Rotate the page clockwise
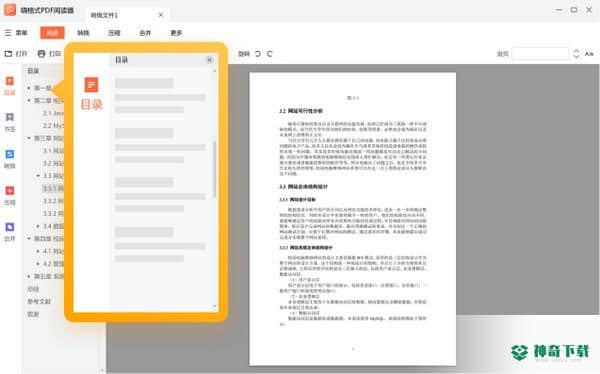This screenshot has height=374, width=600. point(270,54)
